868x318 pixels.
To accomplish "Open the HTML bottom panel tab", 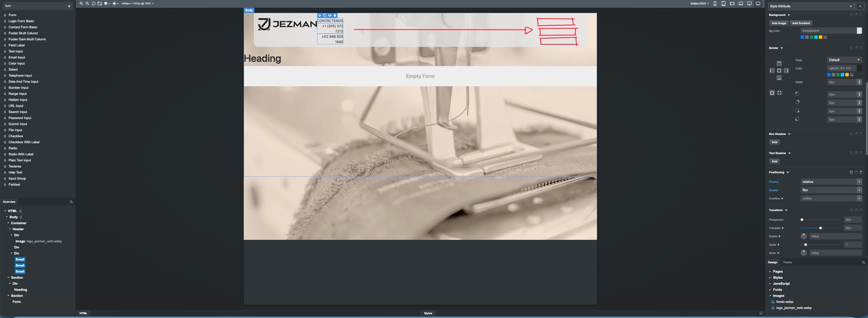I will 83,313.
